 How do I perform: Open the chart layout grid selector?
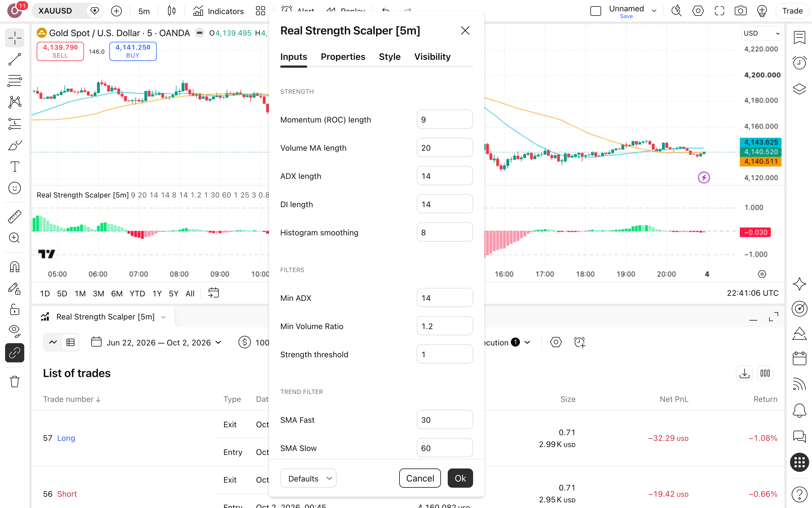261,11
